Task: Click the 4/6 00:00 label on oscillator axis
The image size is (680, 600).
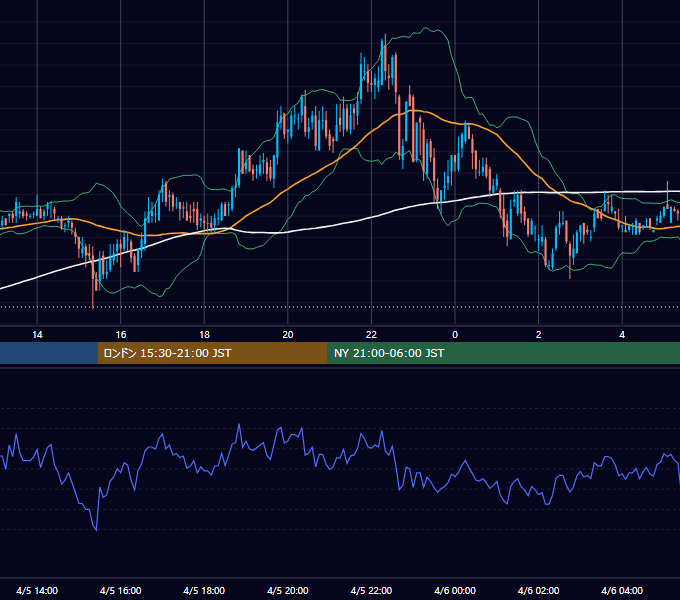Action: click(455, 590)
